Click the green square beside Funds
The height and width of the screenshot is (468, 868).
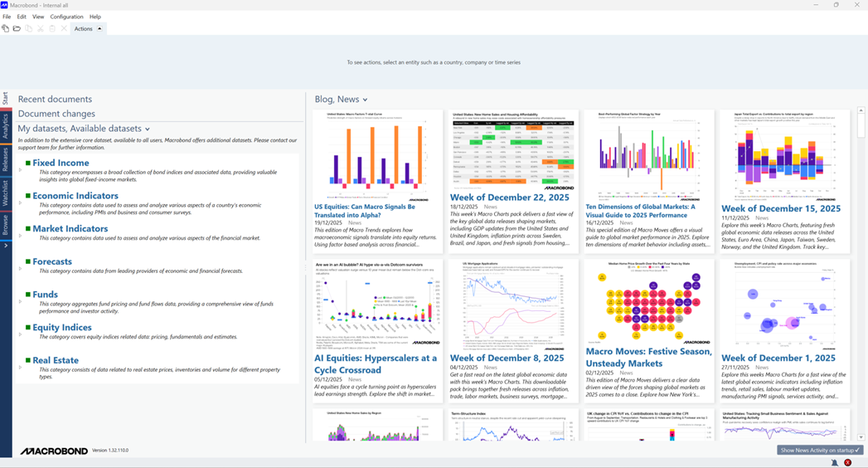[27, 294]
